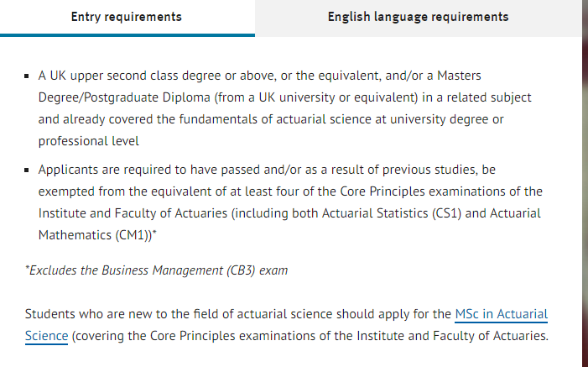The width and height of the screenshot is (588, 367).
Task: Click 'Institute and Faculty of Actuaries' in bullet two
Action: click(x=133, y=213)
